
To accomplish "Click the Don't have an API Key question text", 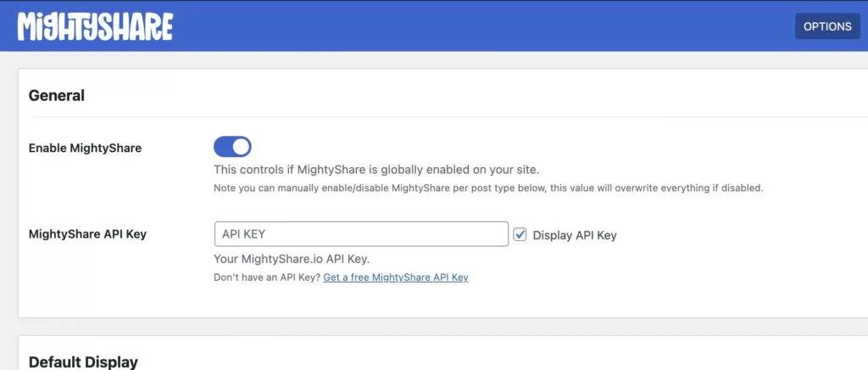I will click(x=267, y=277).
